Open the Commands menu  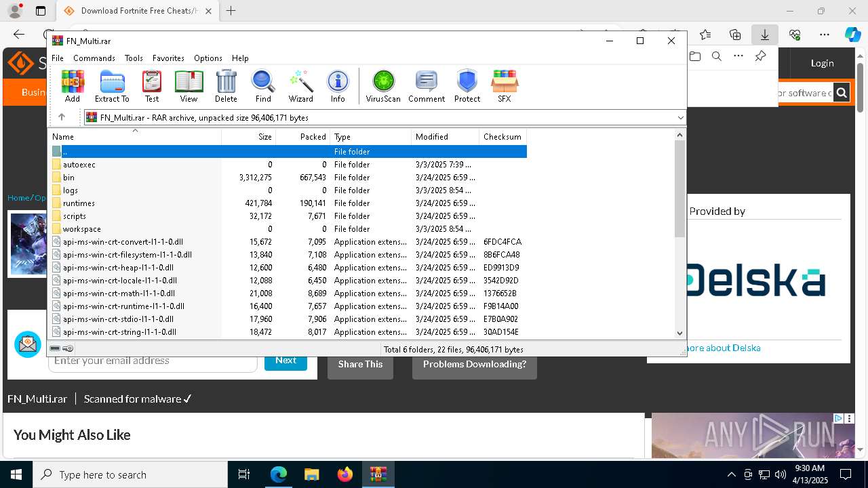94,58
